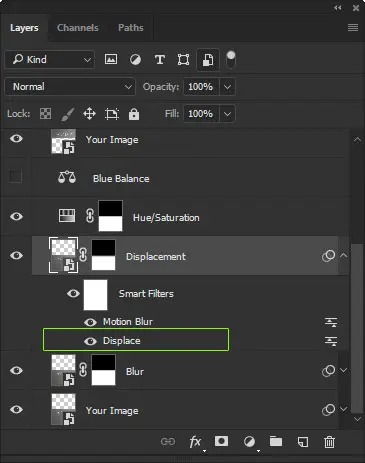
Task: Click Blur layer smart filter indicator icon
Action: (329, 371)
